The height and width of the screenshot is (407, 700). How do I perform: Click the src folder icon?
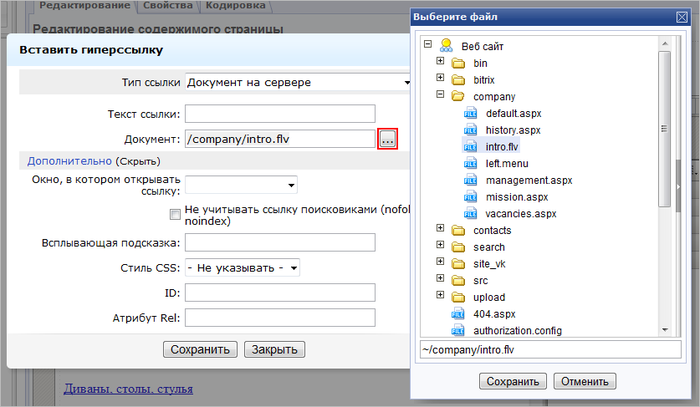[x=458, y=280]
